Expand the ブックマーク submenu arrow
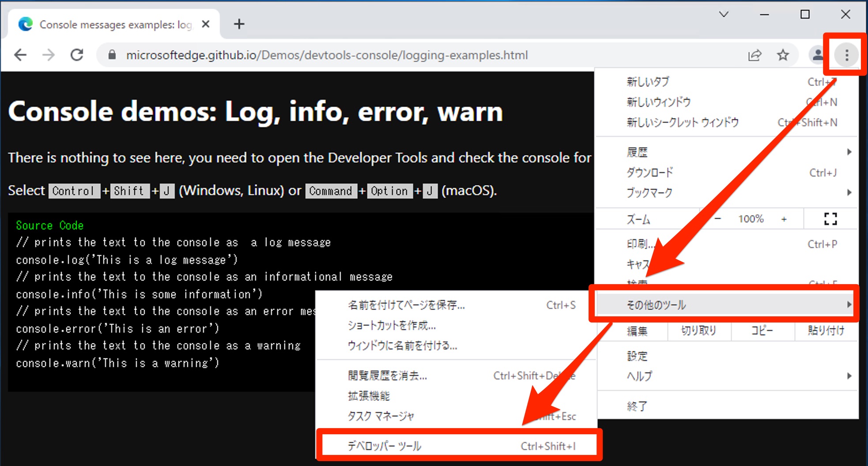 (x=850, y=192)
